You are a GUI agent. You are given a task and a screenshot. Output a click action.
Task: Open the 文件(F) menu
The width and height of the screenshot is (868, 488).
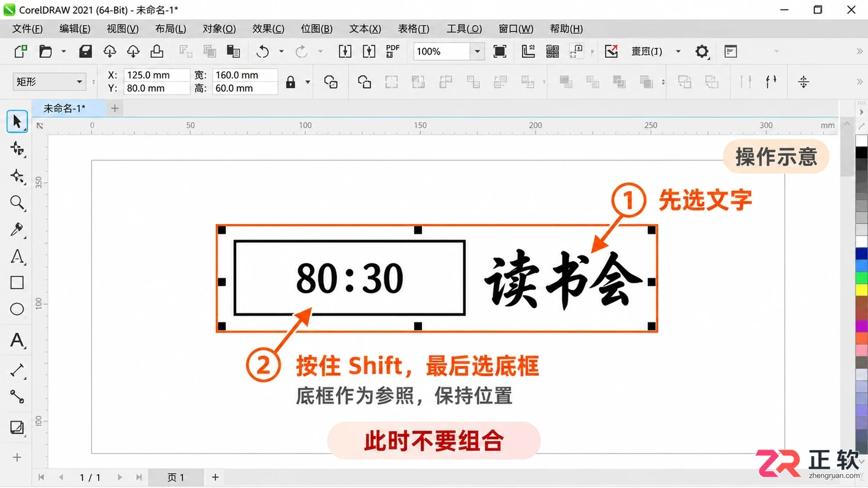(28, 28)
